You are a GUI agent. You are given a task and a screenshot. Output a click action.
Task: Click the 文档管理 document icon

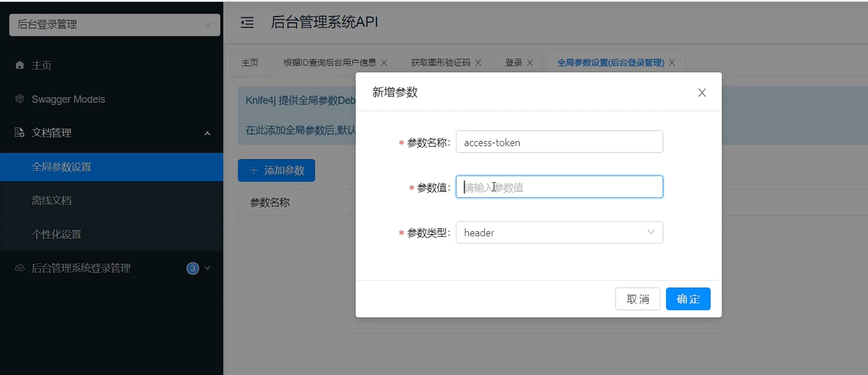19,133
